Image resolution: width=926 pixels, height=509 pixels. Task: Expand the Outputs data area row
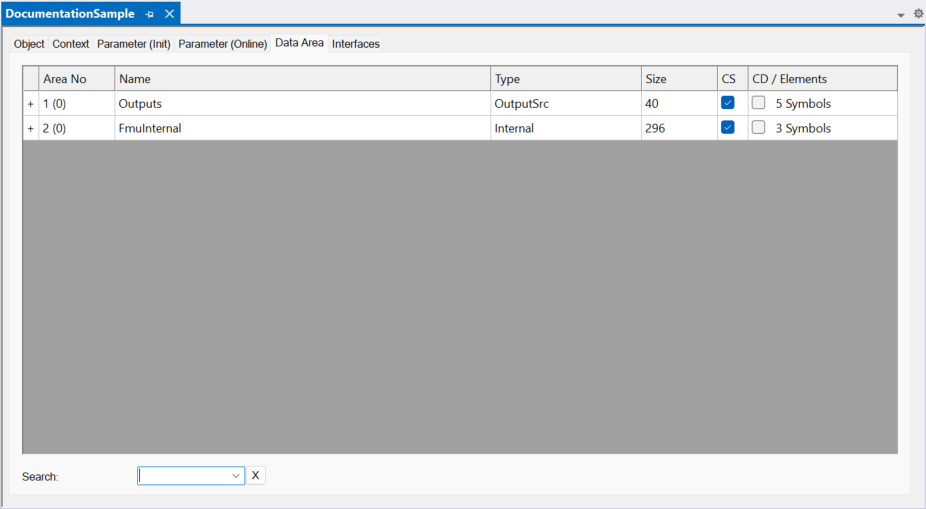click(x=30, y=104)
